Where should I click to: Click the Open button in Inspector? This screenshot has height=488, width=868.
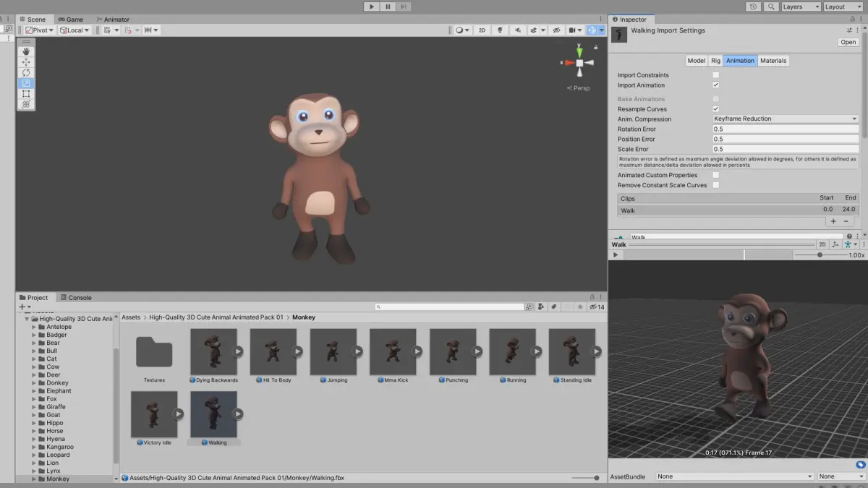tap(848, 43)
